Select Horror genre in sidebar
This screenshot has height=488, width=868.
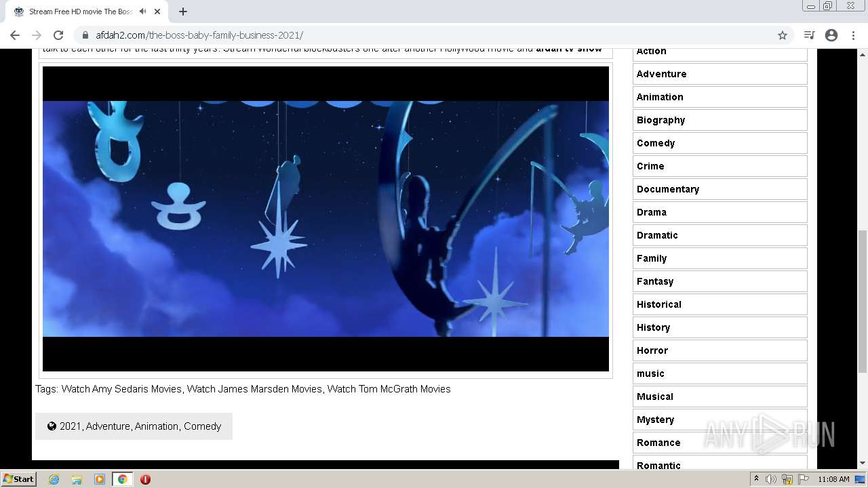click(720, 350)
